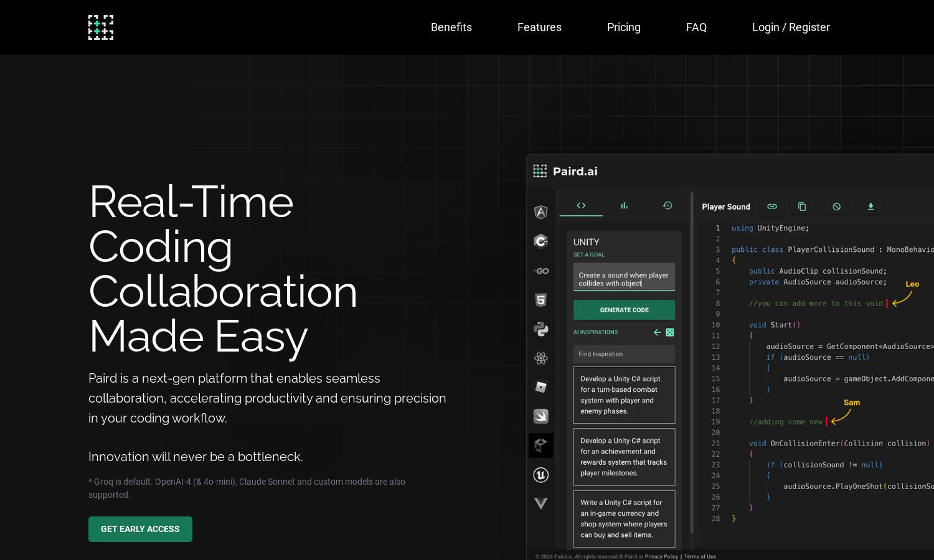Screen dimensions: 934x560
Task: Pick the achievement and rewards inspiration card
Action: click(624, 457)
